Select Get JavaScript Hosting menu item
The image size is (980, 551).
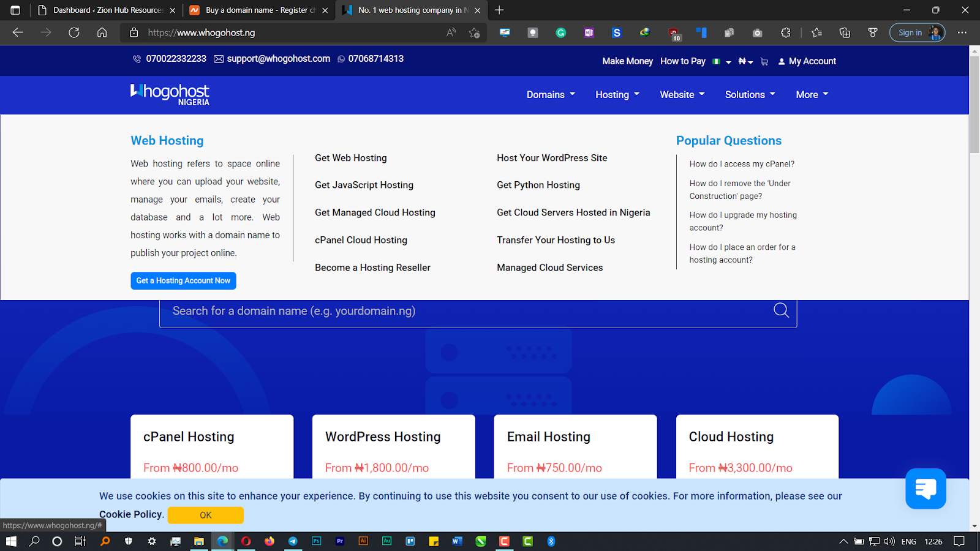coord(364,185)
